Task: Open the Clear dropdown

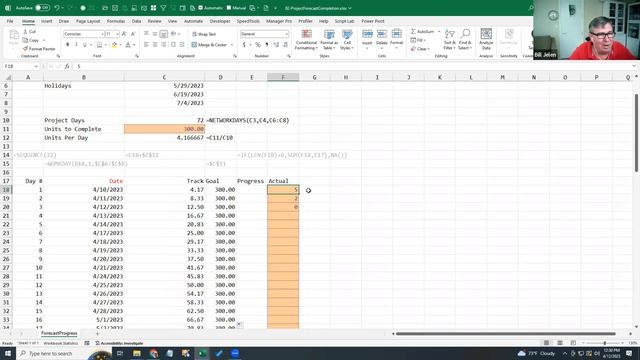Action: [420, 49]
